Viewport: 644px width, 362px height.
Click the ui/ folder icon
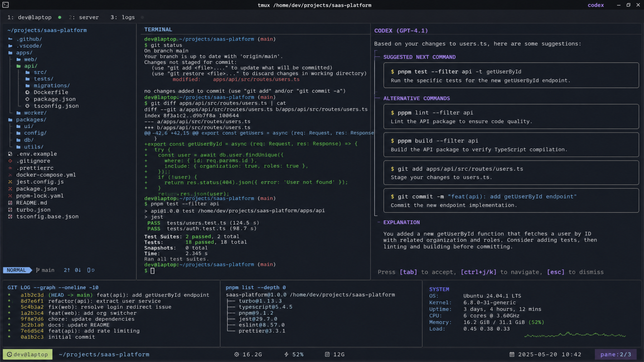[19, 126]
